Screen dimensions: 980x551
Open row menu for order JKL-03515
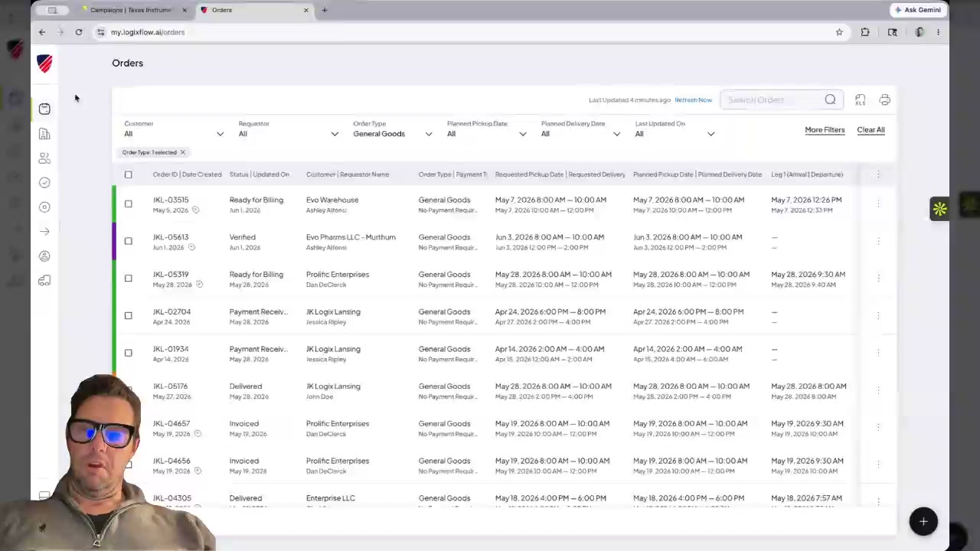[878, 204]
